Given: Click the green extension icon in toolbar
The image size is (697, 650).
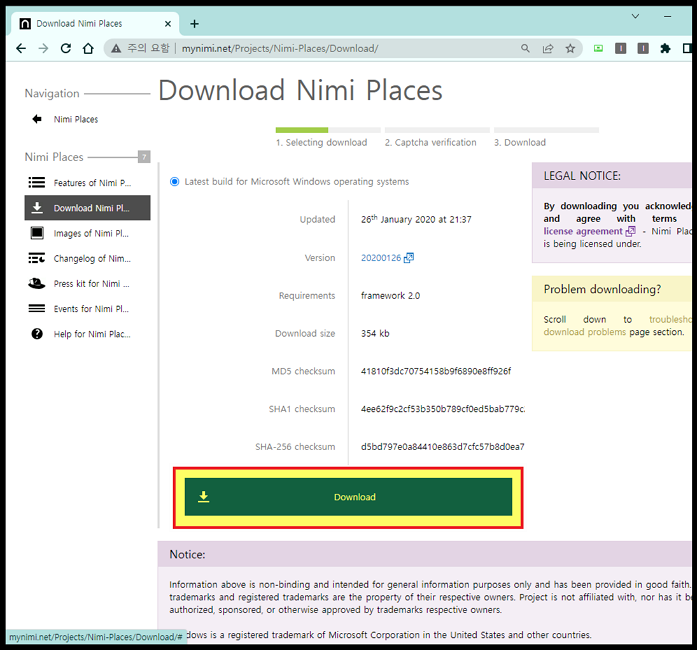Looking at the screenshot, I should pos(598,48).
